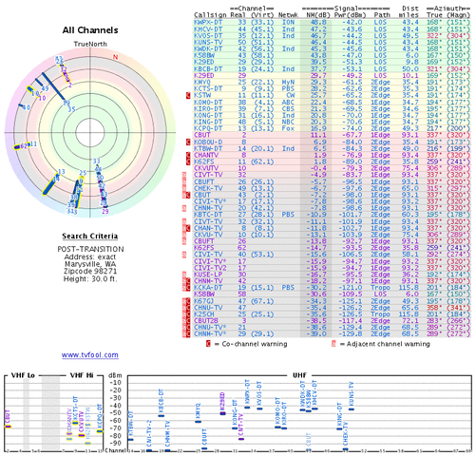Click the Azimuth column header
This screenshot has width=476, height=456.
(447, 9)
